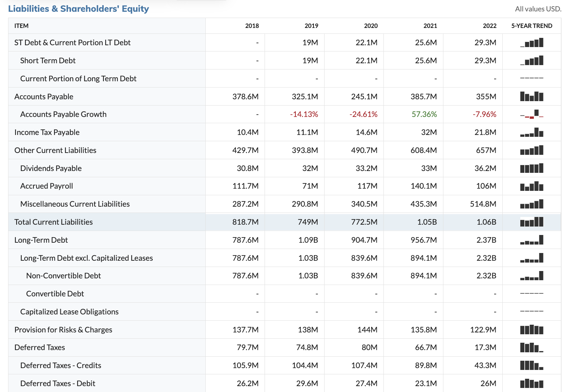Select the Capitalized Lease Obligations row label
Screen dimensions: 563x392
pyautogui.click(x=69, y=312)
